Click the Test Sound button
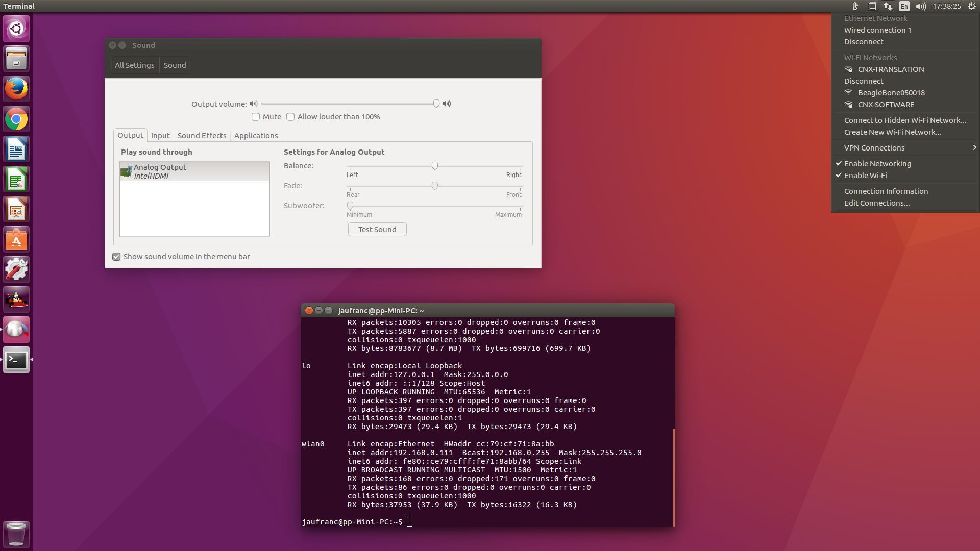Screen dimensions: 980x551 coord(377,230)
